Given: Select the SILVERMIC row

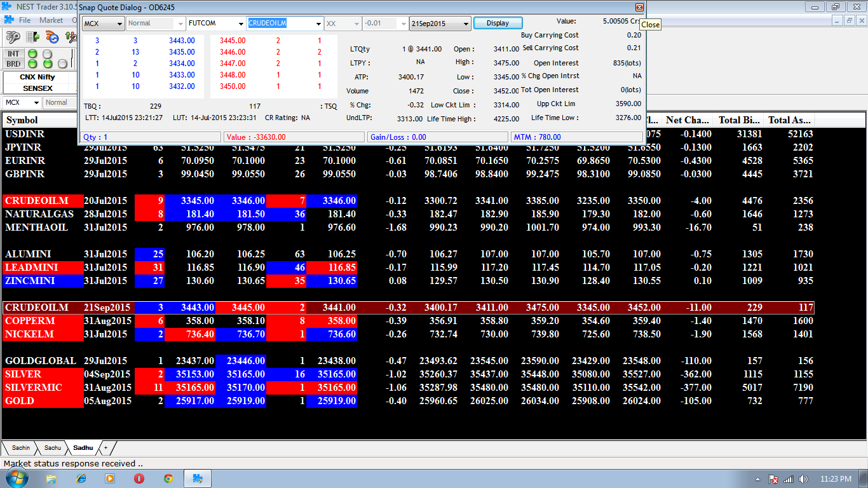Looking at the screenshot, I should click(408, 388).
